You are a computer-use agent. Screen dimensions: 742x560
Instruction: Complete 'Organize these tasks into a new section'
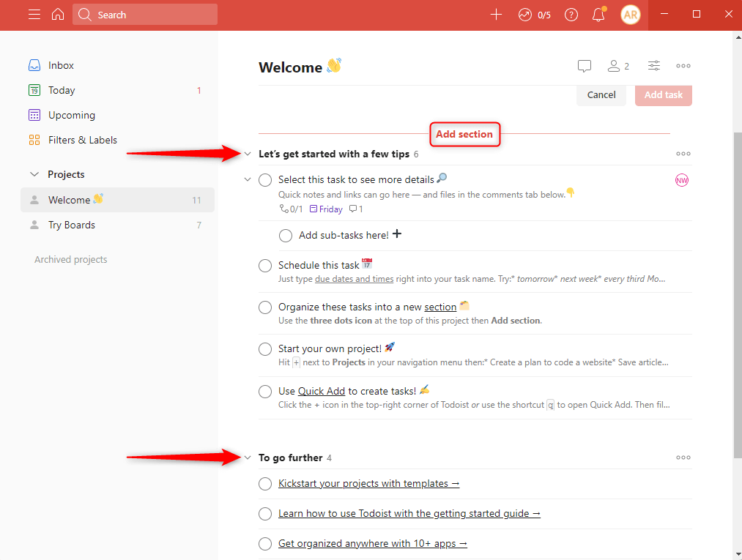(265, 307)
